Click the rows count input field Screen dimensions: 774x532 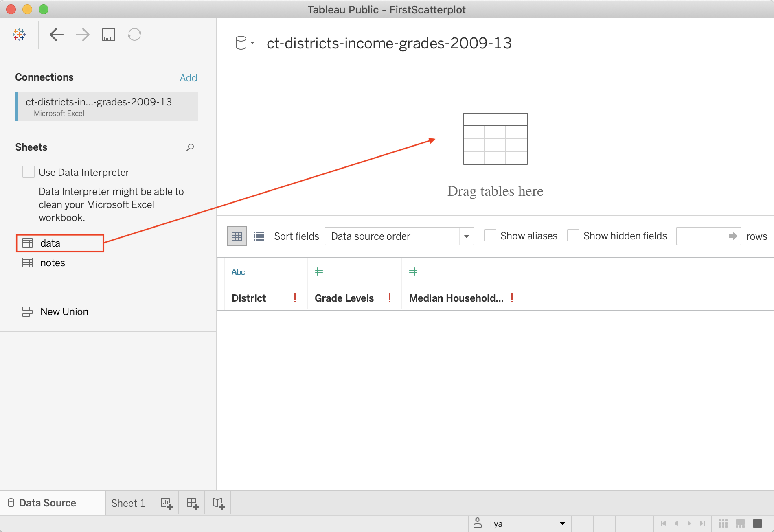point(708,236)
